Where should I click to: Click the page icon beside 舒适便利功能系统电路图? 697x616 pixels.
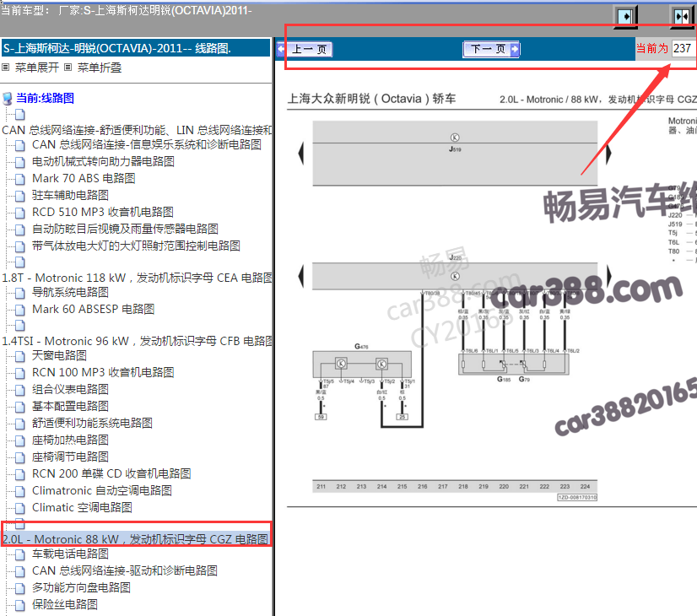tap(20, 424)
